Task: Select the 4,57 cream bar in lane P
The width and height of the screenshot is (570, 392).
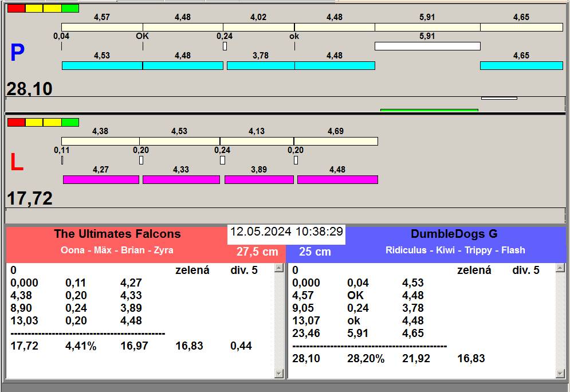Action: click(x=102, y=28)
